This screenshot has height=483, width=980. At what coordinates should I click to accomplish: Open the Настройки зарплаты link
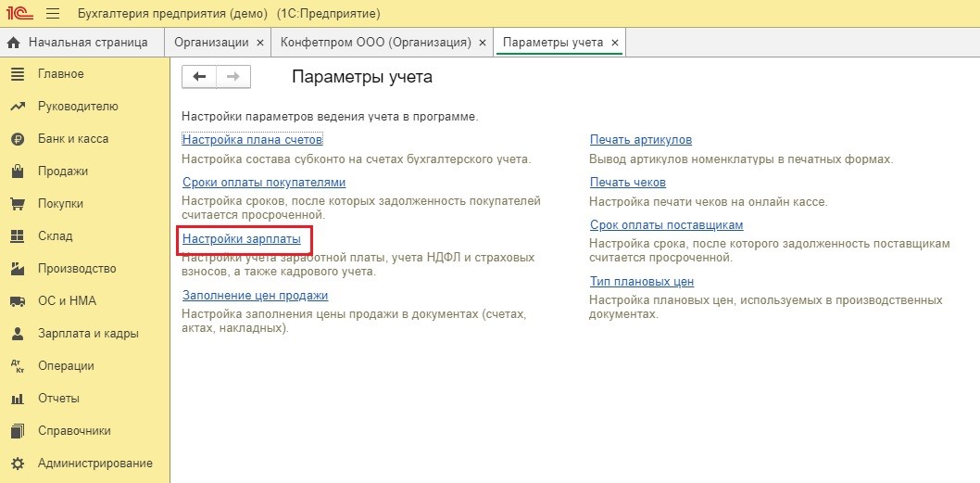coord(242,239)
